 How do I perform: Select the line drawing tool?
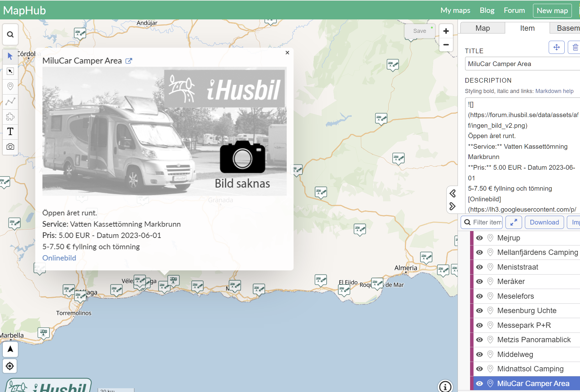pos(10,101)
